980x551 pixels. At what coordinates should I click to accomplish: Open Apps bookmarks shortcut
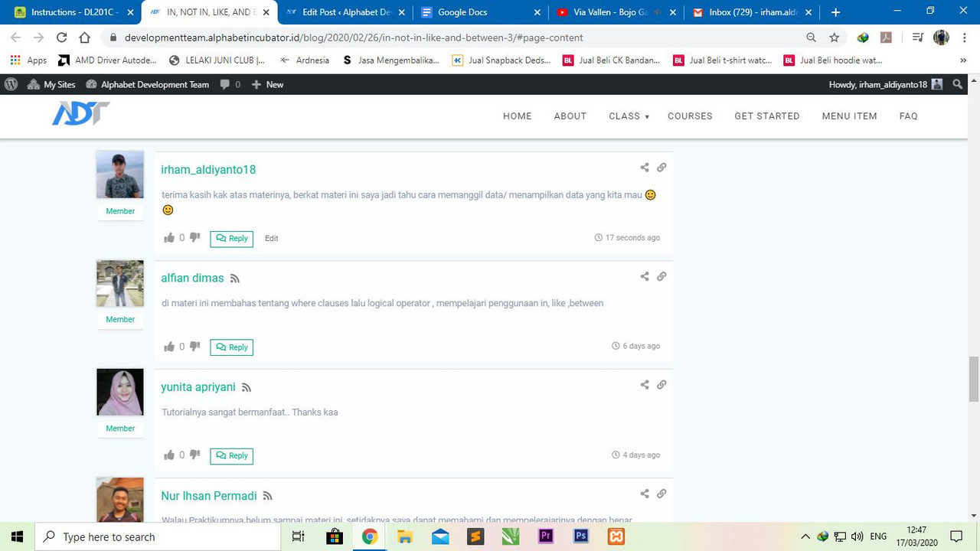[x=28, y=60]
